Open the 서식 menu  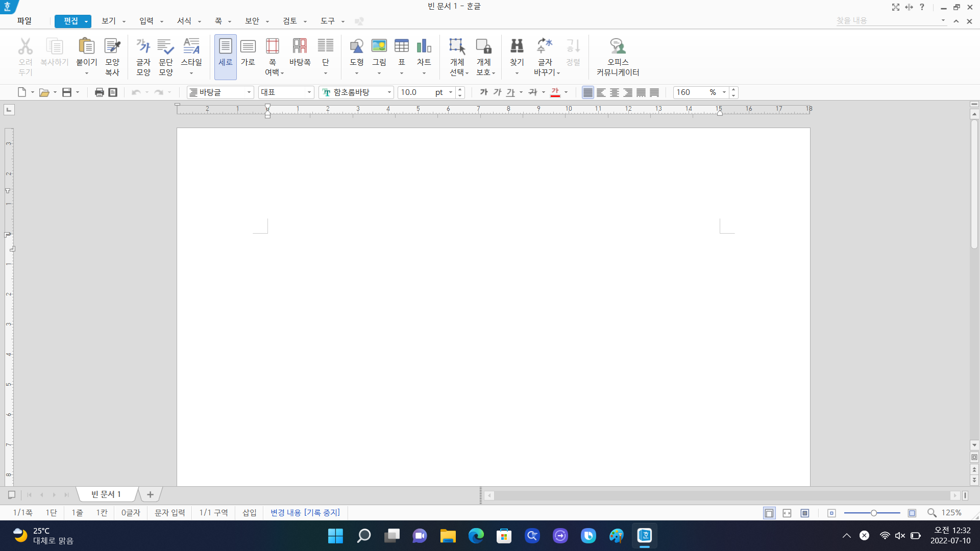click(x=184, y=21)
